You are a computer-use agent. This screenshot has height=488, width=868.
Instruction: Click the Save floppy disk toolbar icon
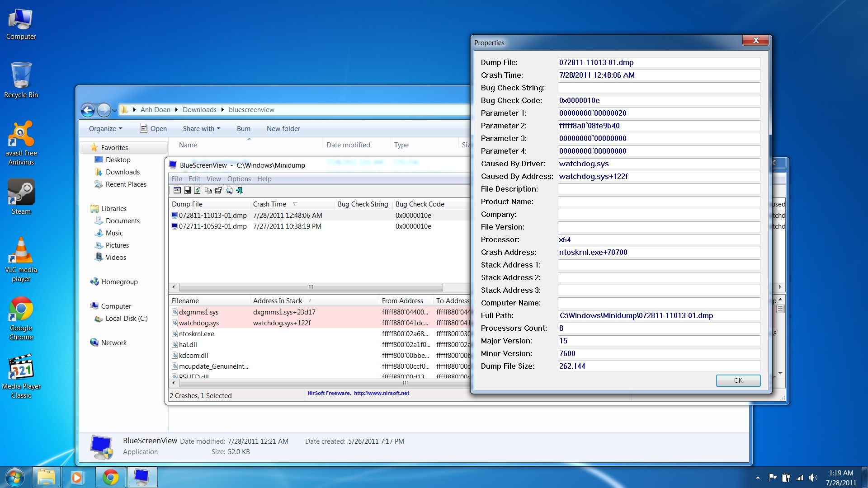tap(187, 191)
